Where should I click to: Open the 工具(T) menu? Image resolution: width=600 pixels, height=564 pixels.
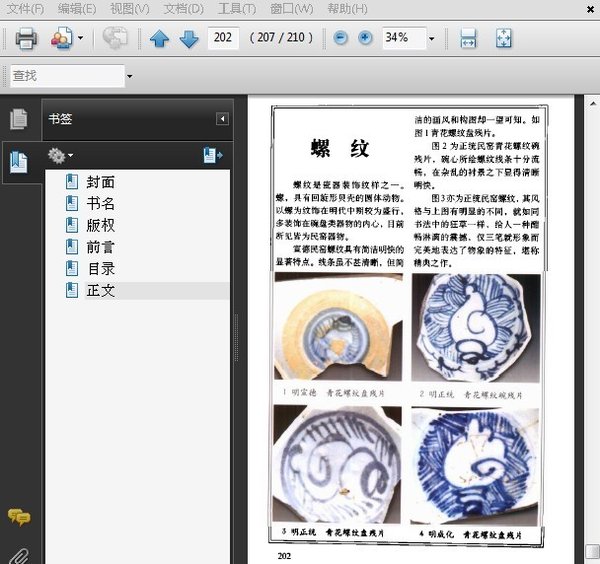237,9
